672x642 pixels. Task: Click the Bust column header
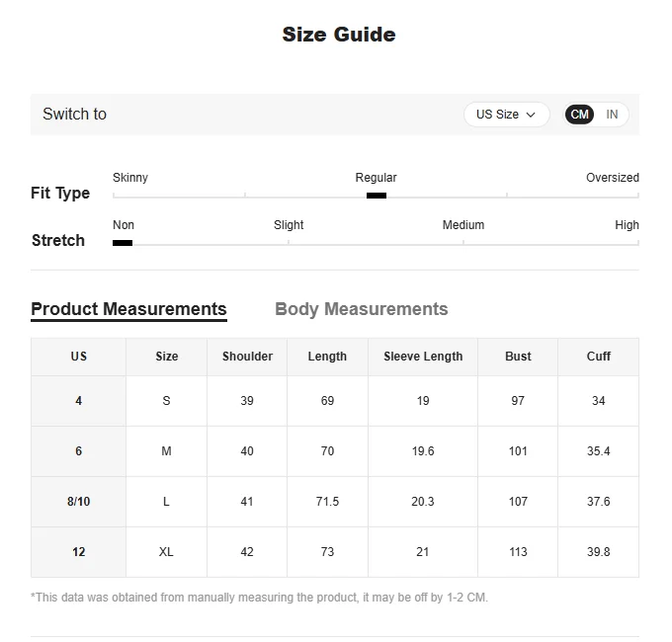click(518, 357)
